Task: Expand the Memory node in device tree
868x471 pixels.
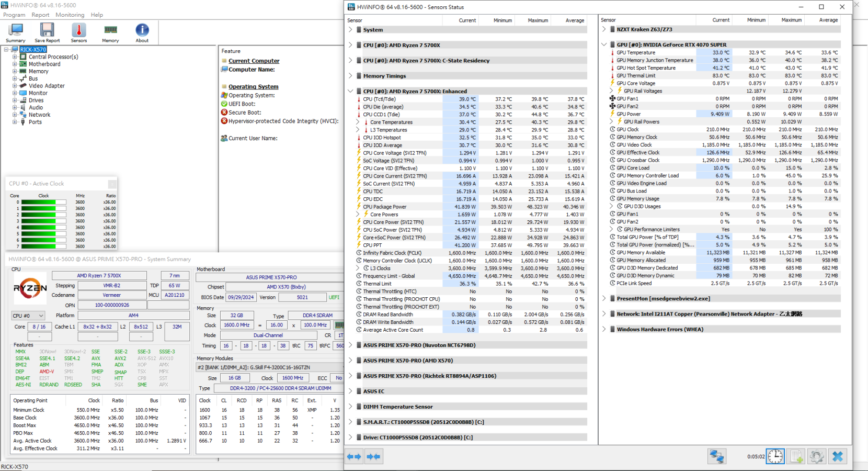Action: (x=15, y=71)
